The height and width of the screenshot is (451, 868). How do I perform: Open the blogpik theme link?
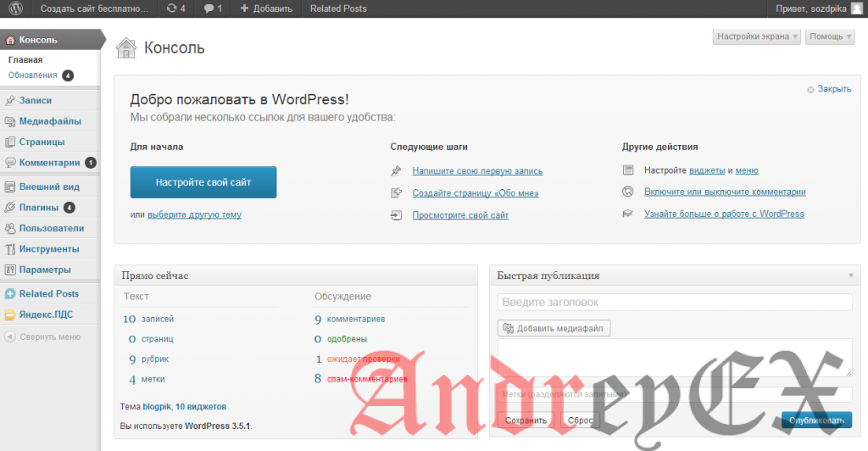tap(157, 407)
